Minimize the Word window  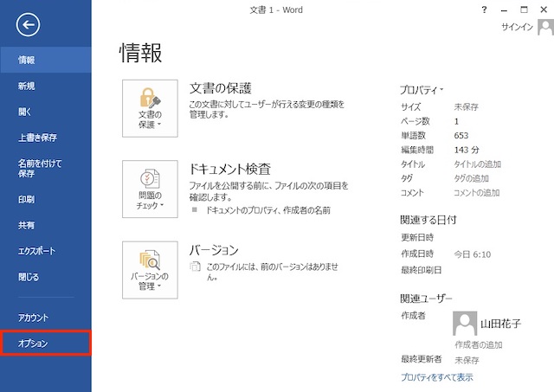pos(504,10)
